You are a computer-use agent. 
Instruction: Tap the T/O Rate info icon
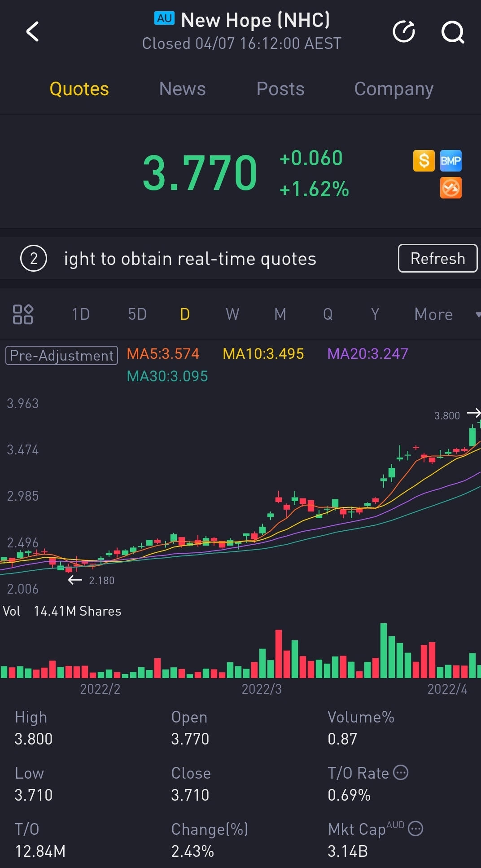(401, 772)
